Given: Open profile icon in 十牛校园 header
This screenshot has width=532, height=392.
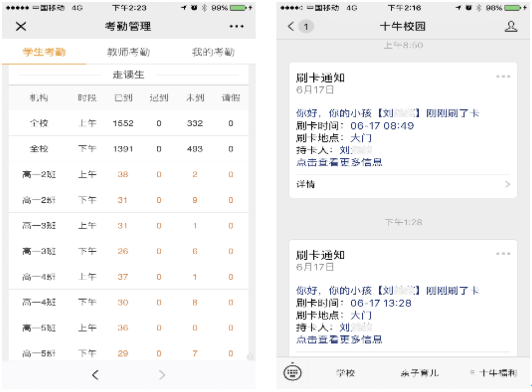Looking at the screenshot, I should 511,26.
